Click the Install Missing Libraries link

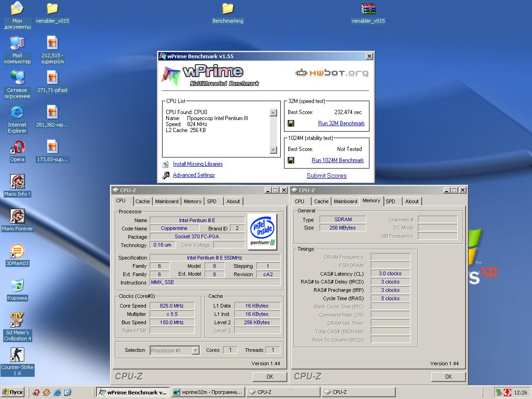point(198,164)
